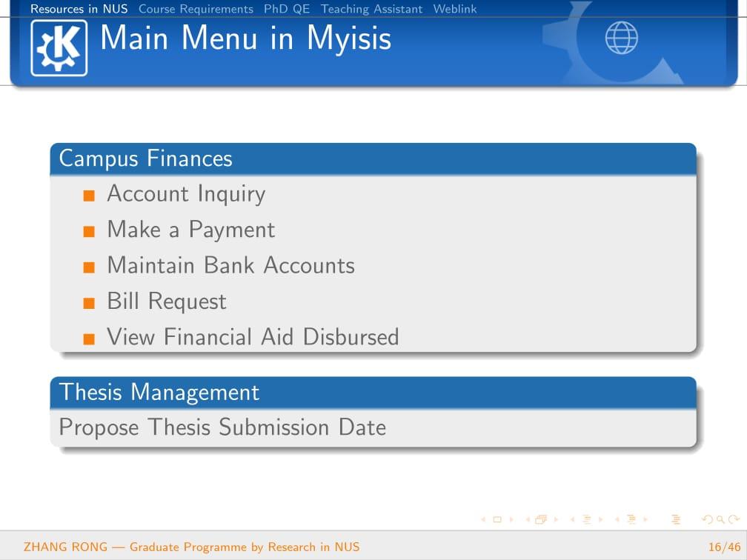This screenshot has height=560, width=747.
Task: Select the Account Inquiry item
Action: pyautogui.click(x=186, y=194)
